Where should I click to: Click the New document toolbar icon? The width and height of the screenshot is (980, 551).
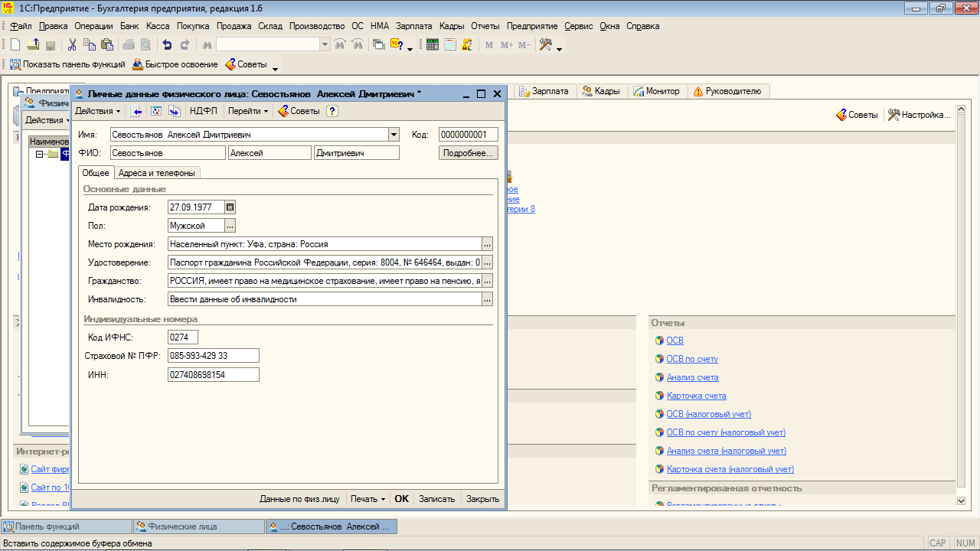[15, 44]
